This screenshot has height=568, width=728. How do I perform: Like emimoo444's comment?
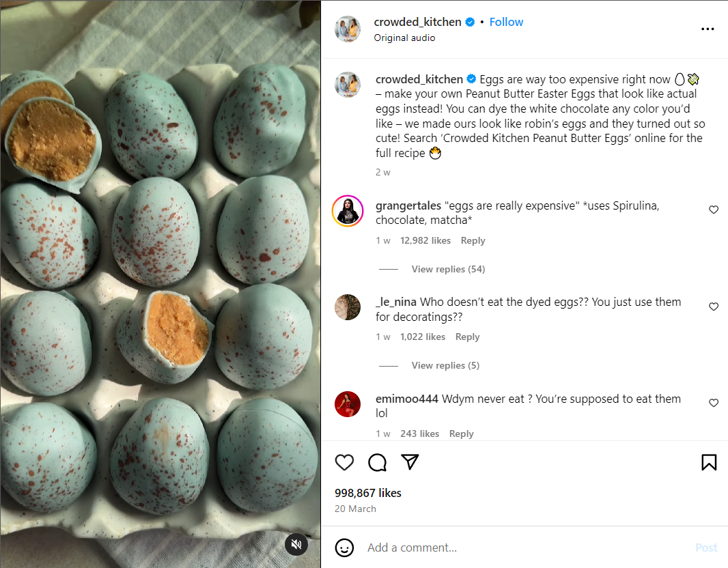(714, 403)
